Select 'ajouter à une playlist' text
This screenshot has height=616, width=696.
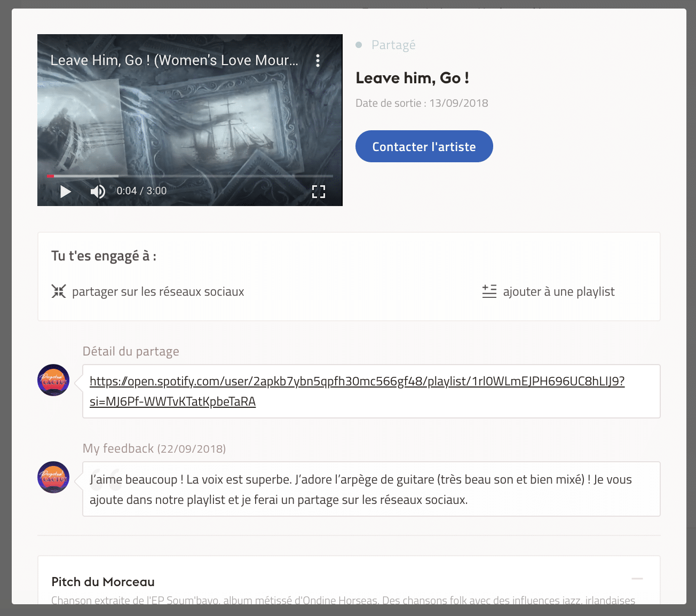[559, 291]
